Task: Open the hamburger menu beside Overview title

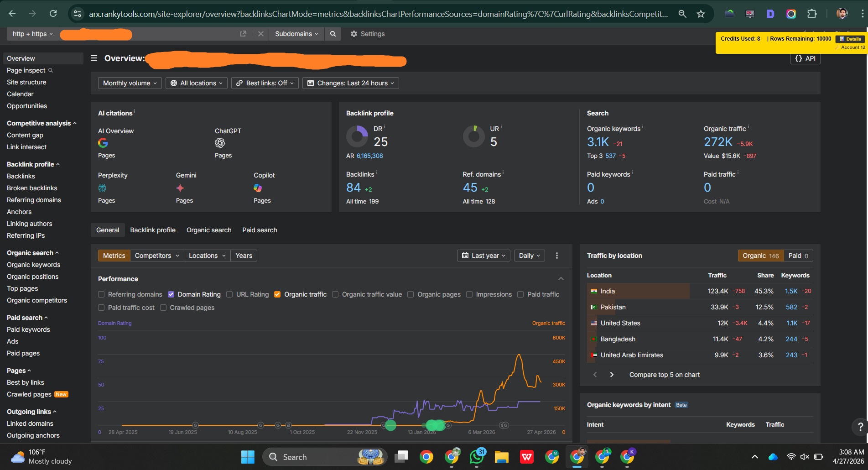Action: pos(94,58)
